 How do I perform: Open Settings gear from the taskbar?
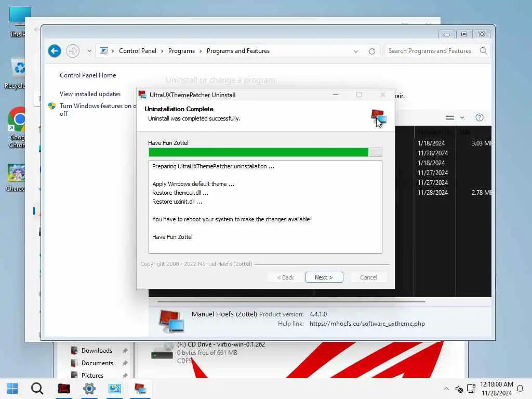coord(89,389)
